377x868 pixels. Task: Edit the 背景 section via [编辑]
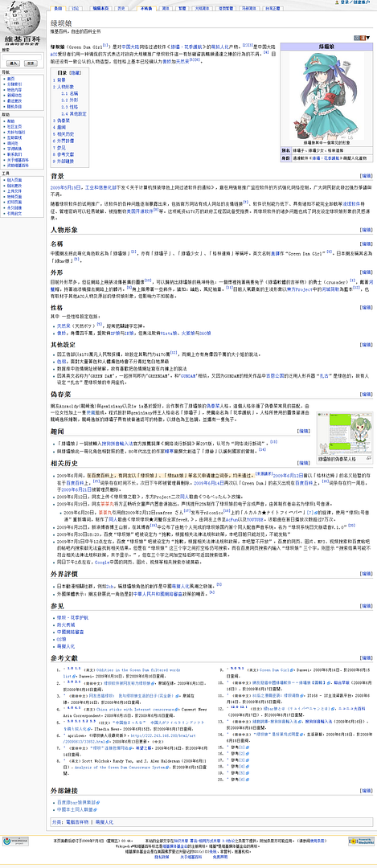[x=366, y=175]
